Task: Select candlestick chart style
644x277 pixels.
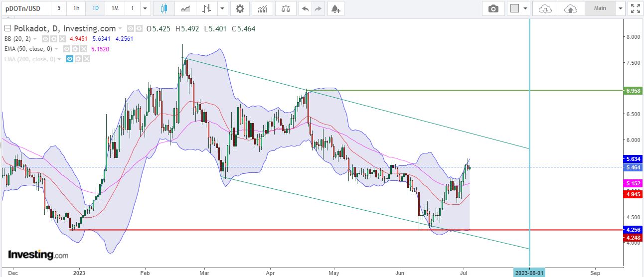Action: tap(163, 8)
